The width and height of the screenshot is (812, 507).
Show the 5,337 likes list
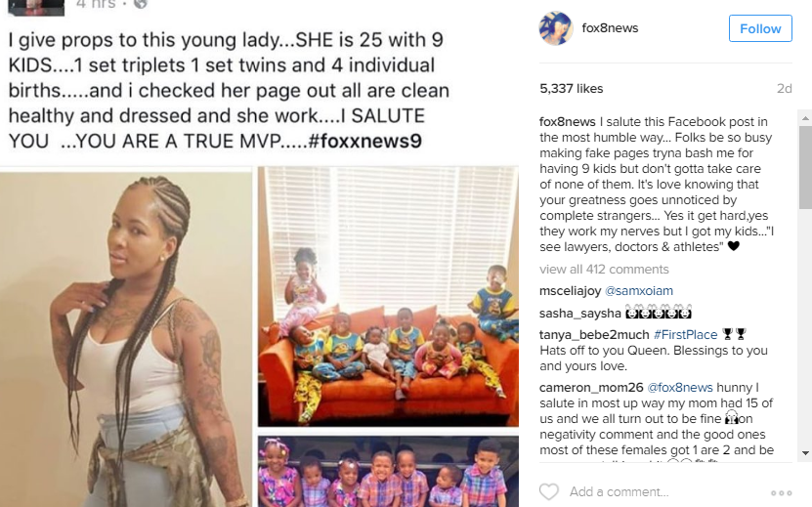click(572, 89)
